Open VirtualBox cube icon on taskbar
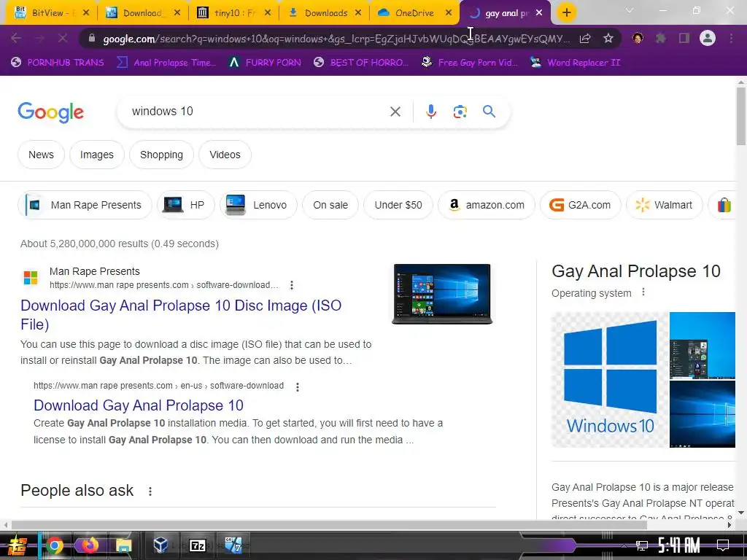Image resolution: width=747 pixels, height=560 pixels. click(160, 545)
